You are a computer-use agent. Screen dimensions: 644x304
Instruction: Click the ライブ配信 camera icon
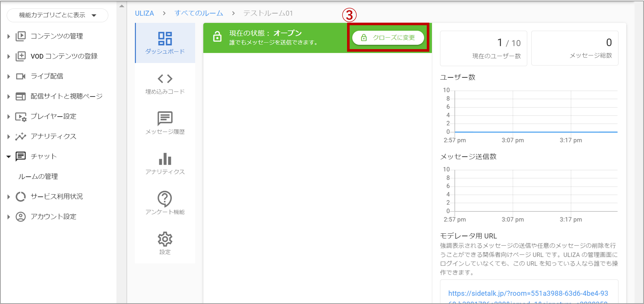tap(21, 76)
